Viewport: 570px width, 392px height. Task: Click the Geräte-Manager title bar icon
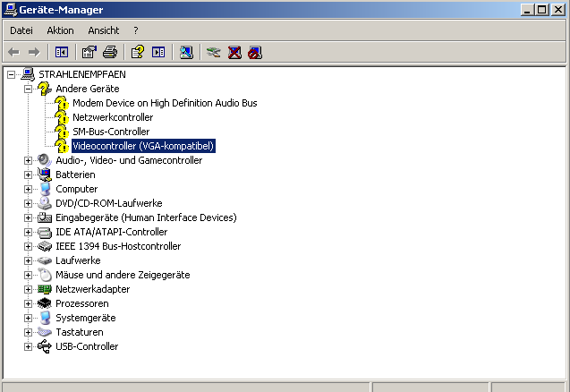pyautogui.click(x=10, y=10)
